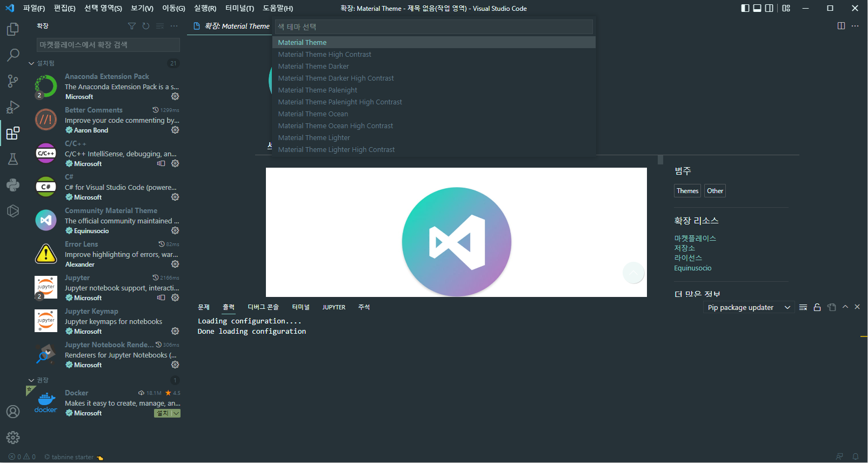Toggle output scroll lock
868x463 pixels.
817,307
